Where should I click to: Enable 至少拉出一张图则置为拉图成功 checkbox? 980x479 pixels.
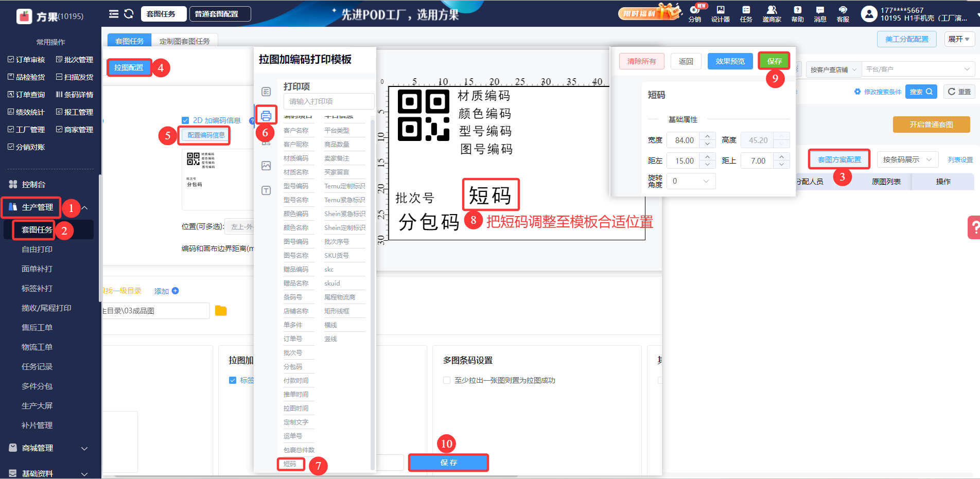[447, 380]
